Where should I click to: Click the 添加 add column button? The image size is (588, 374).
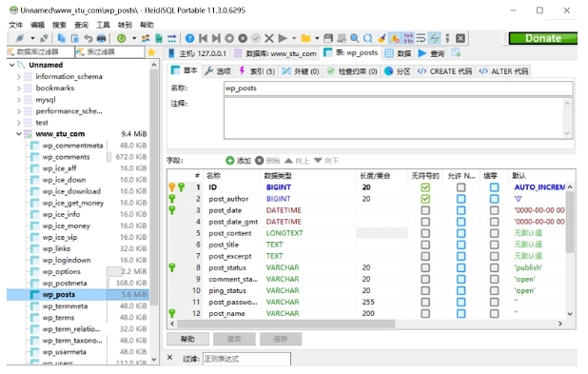pyautogui.click(x=238, y=161)
